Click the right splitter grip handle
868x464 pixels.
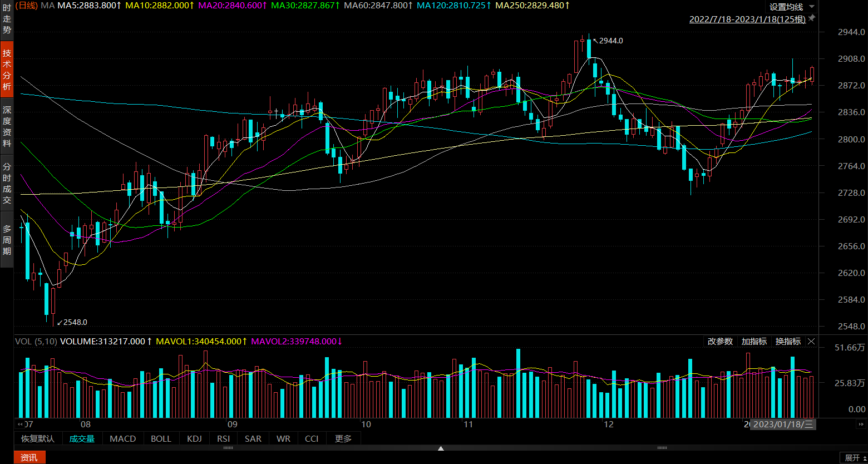click(662, 448)
